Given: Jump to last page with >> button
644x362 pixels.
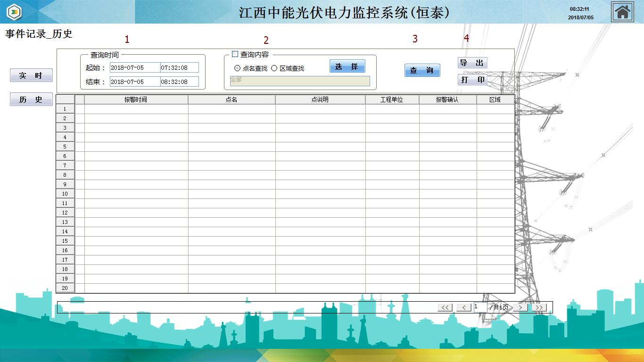Looking at the screenshot, I should (x=539, y=307).
